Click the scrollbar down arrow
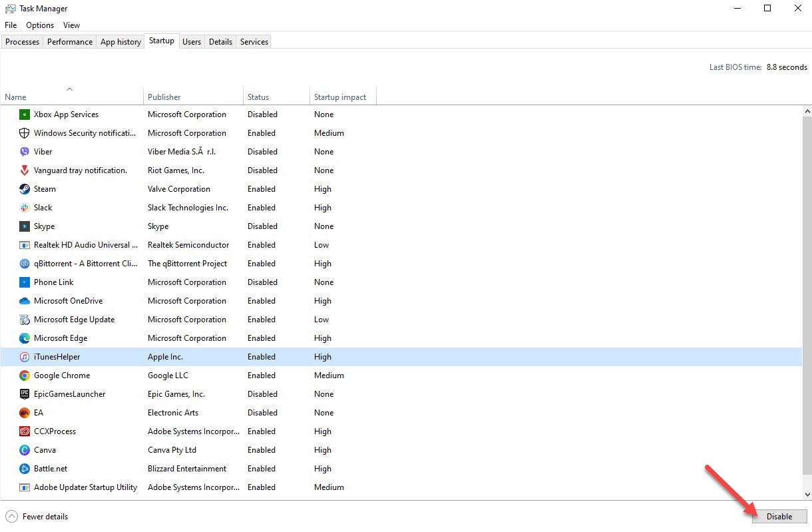The width and height of the screenshot is (812, 532). point(807,495)
